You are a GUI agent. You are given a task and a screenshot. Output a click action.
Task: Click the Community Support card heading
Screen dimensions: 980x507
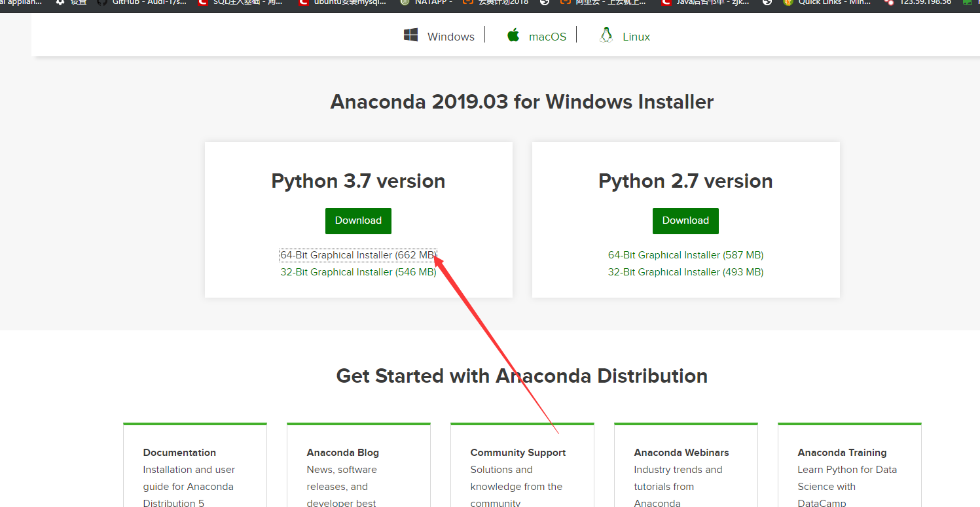click(x=518, y=453)
